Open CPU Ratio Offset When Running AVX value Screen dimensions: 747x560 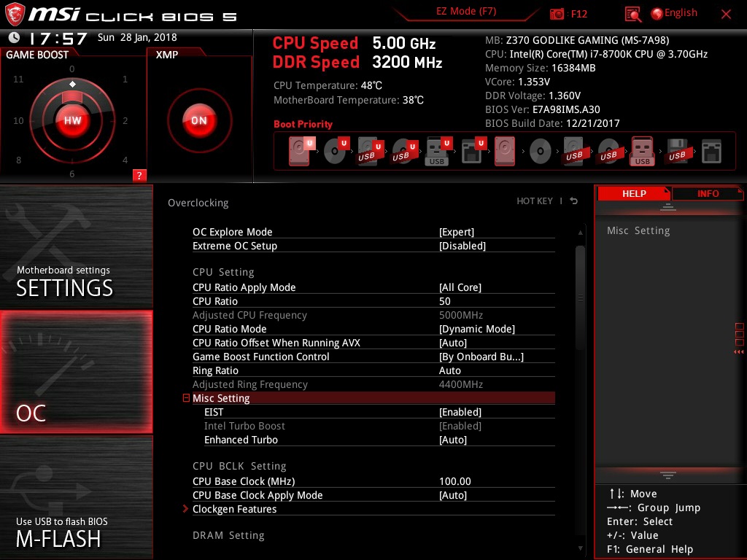(x=452, y=343)
